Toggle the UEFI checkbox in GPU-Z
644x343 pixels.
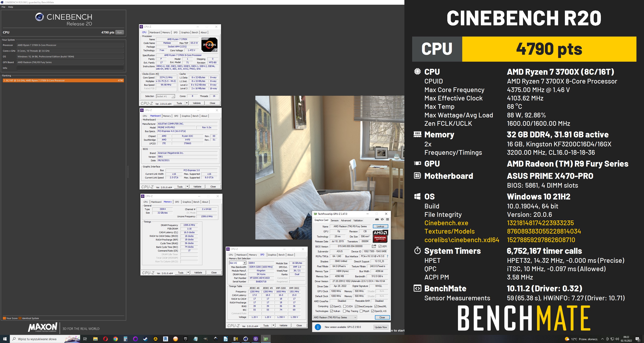point(380,246)
